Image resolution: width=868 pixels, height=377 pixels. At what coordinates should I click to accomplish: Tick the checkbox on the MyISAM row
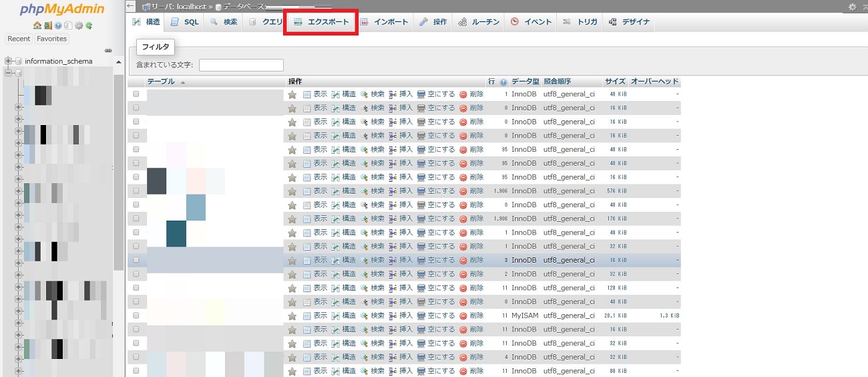pyautogui.click(x=136, y=316)
